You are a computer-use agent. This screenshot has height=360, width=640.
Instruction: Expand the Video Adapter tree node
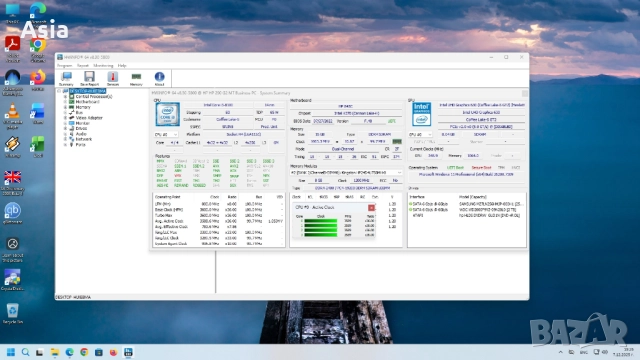click(x=65, y=118)
